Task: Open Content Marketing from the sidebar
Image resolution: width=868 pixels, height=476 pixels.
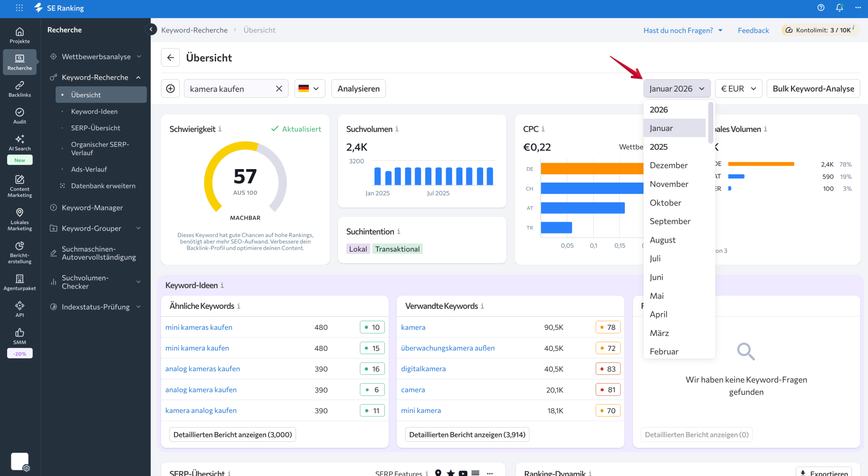Action: (x=19, y=186)
